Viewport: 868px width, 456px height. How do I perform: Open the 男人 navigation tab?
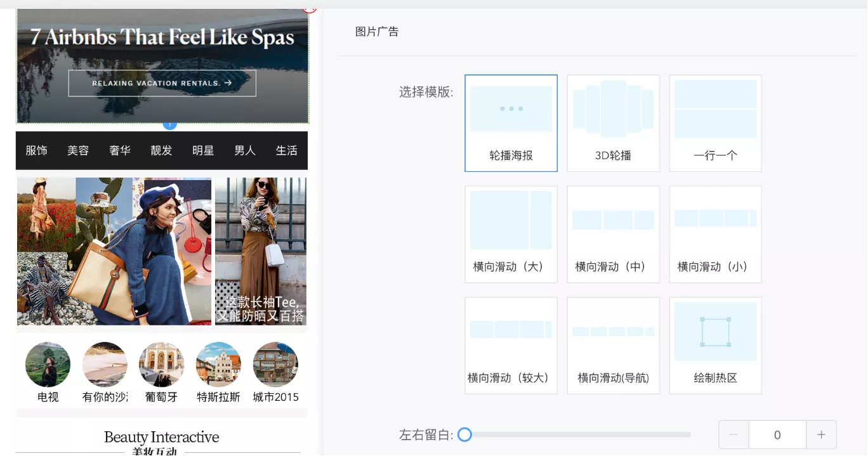[x=245, y=150]
